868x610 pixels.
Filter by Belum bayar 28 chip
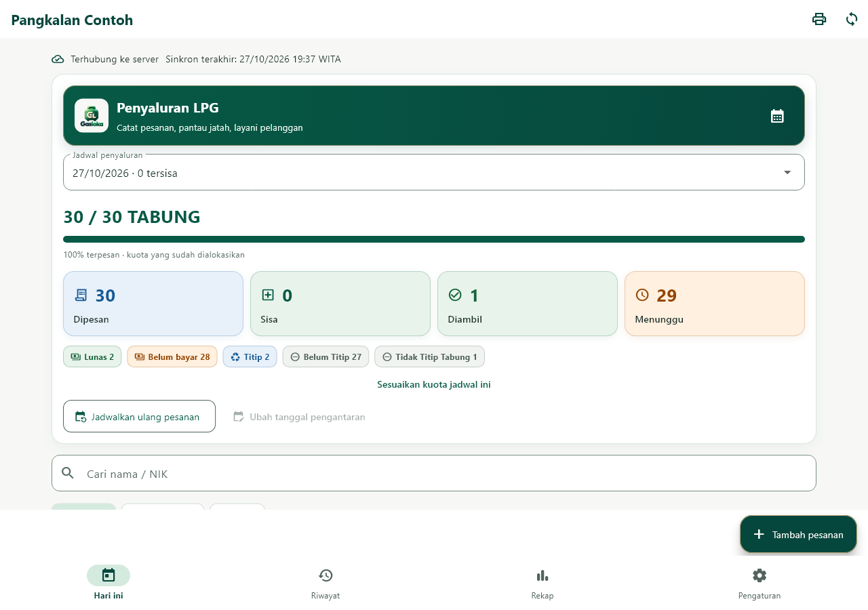(172, 357)
